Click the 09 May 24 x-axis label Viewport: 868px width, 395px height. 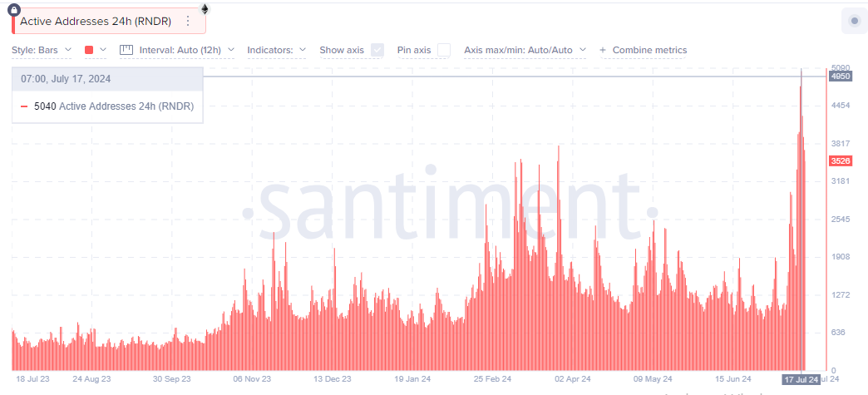click(653, 379)
